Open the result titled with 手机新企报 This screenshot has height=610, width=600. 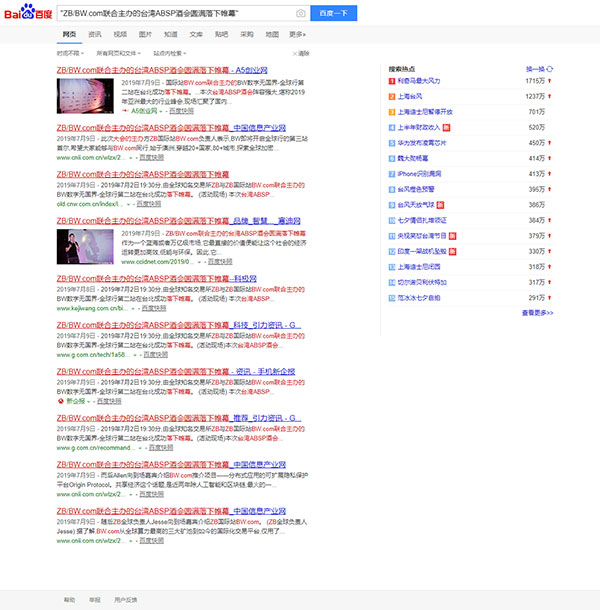coord(176,372)
